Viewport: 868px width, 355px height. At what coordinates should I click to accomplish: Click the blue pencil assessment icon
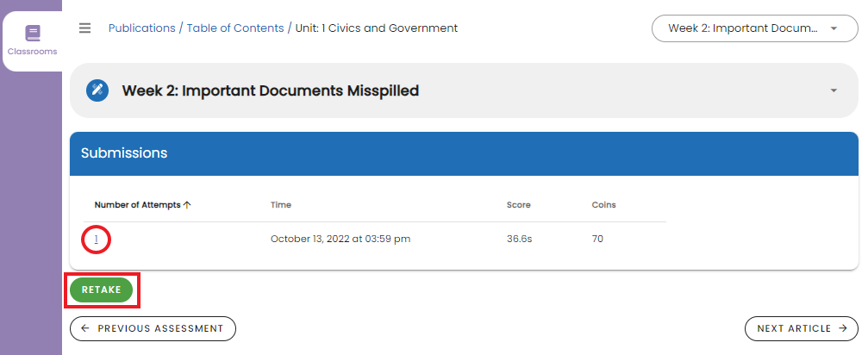(x=97, y=90)
